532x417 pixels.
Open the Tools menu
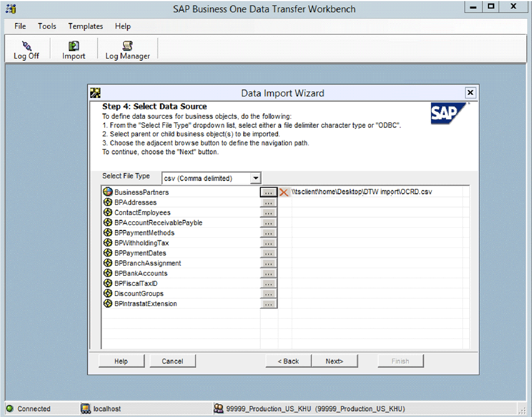coord(47,26)
